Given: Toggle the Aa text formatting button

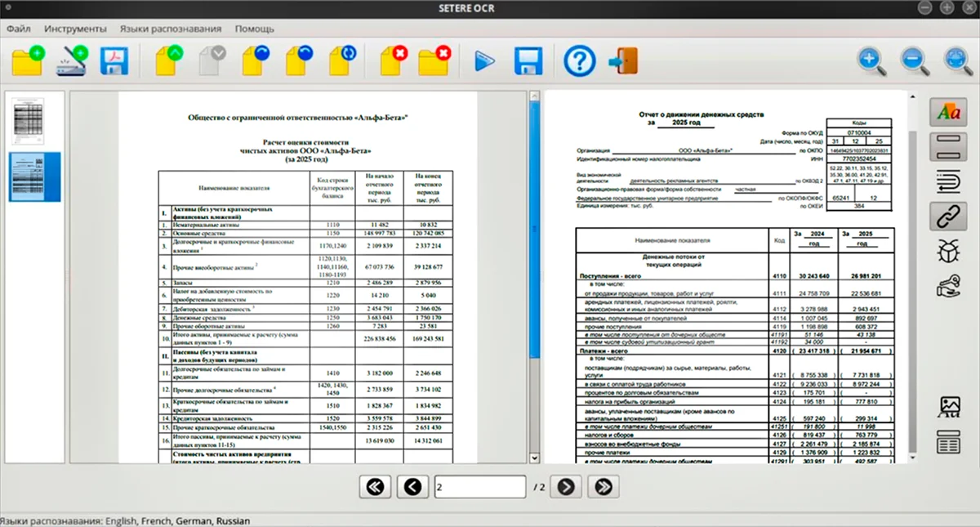Looking at the screenshot, I should [949, 113].
